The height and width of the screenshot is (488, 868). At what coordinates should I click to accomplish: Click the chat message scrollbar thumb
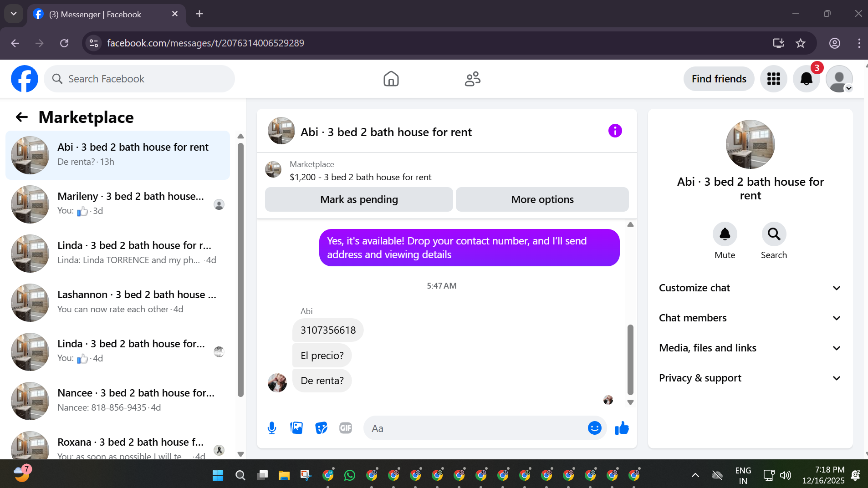[x=630, y=360]
